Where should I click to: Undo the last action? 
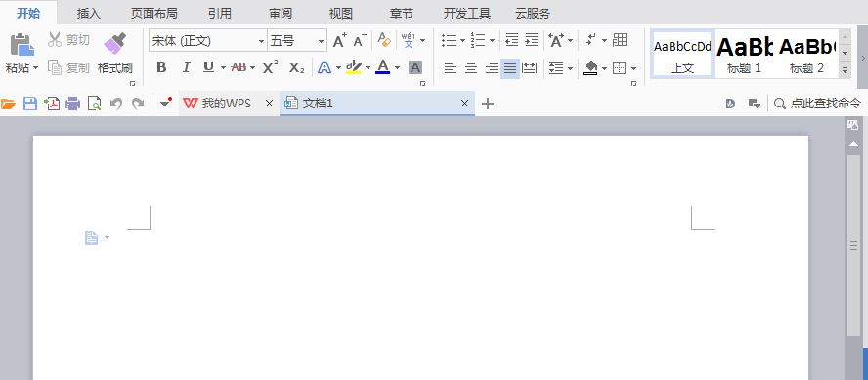pyautogui.click(x=115, y=104)
